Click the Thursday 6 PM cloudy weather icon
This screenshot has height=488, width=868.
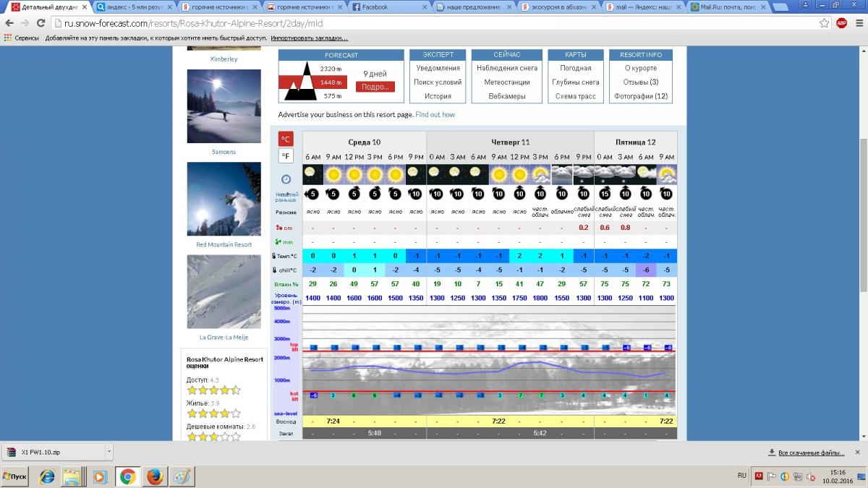(x=562, y=174)
